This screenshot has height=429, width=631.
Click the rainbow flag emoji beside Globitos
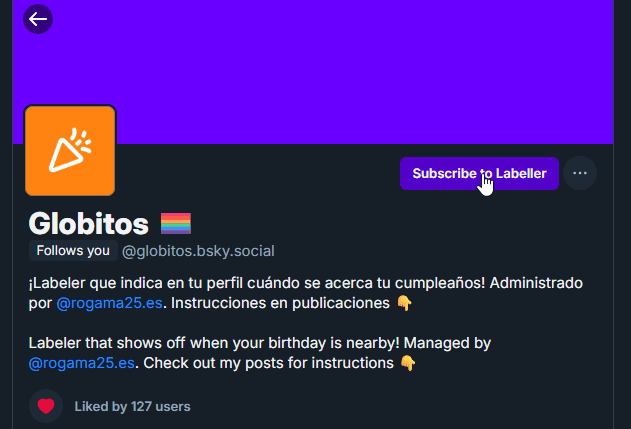coord(176,223)
